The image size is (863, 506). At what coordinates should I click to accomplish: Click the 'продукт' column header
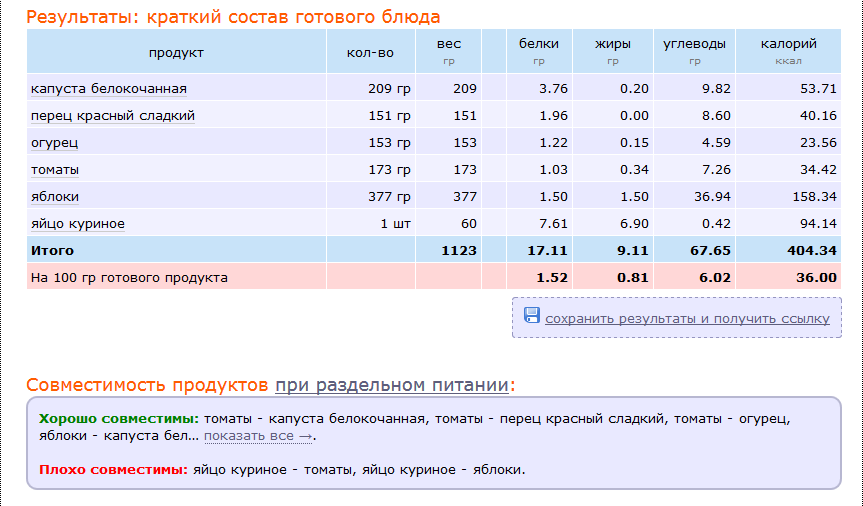(176, 52)
